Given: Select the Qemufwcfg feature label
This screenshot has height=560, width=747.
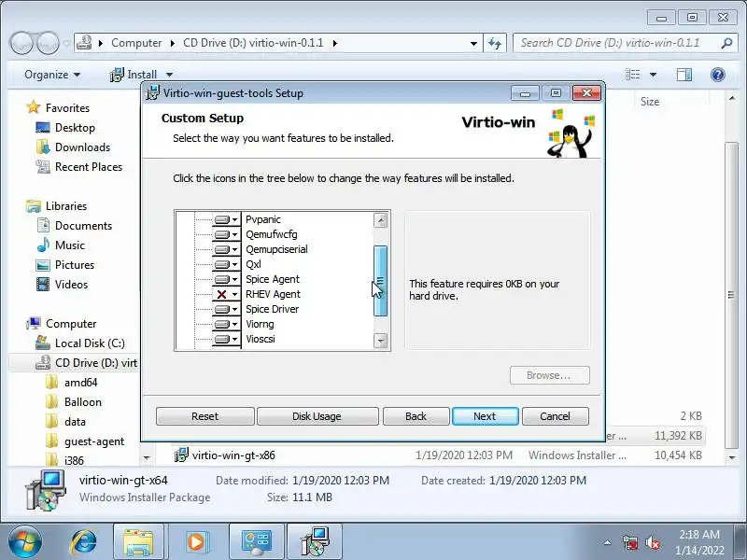Looking at the screenshot, I should (x=272, y=234).
